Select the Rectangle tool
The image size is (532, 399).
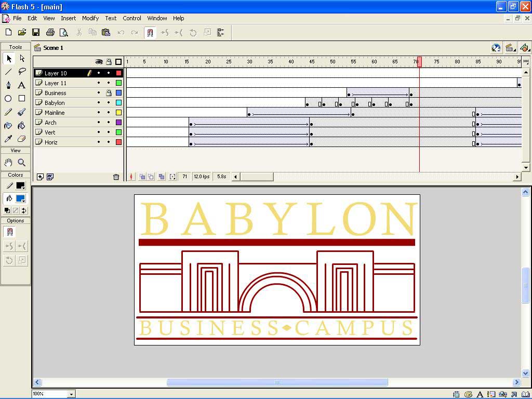tap(22, 98)
